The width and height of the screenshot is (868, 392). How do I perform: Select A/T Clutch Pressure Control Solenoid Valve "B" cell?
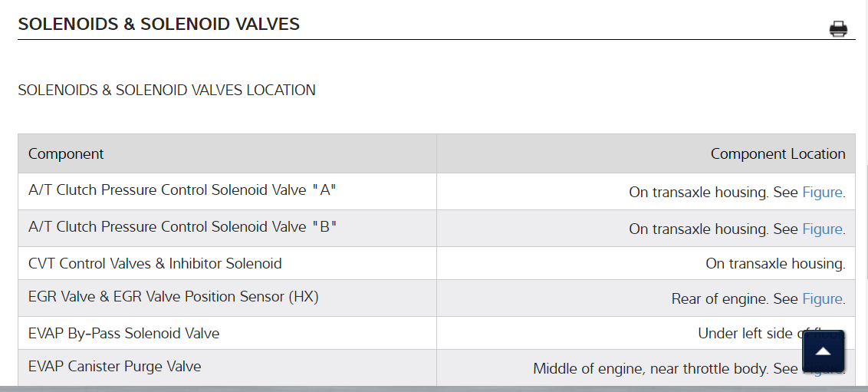[182, 227]
